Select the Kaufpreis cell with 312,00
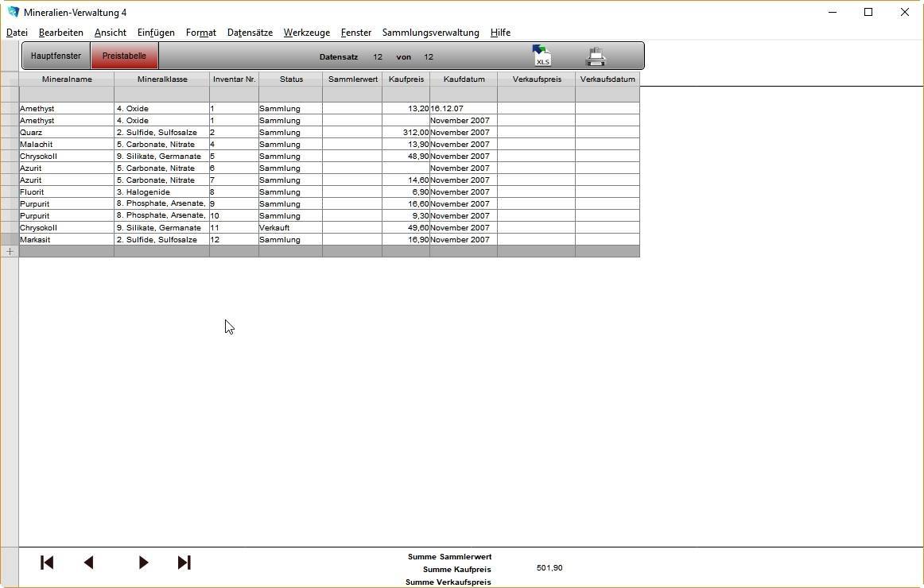Viewport: 924px width, 588px height. tap(406, 133)
